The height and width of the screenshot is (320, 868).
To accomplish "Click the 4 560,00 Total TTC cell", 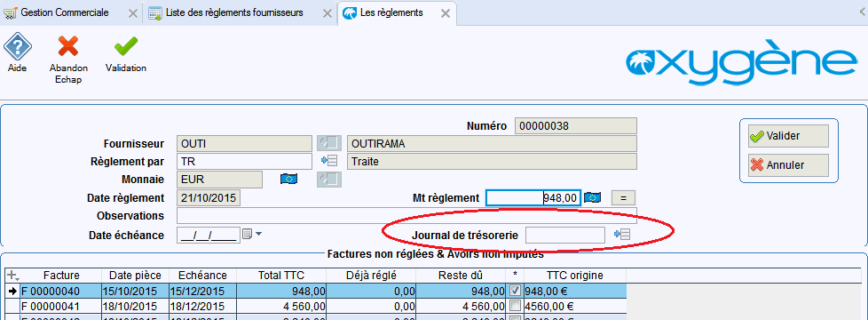I will point(281,306).
